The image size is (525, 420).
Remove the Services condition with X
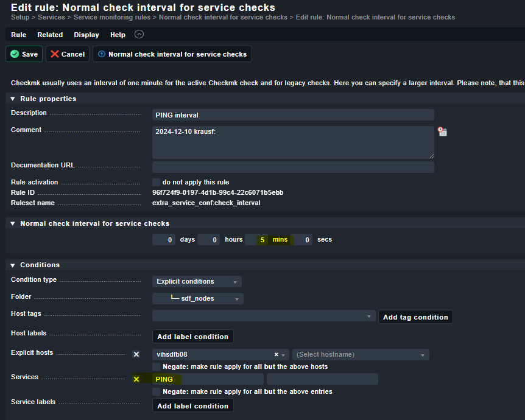(136, 379)
